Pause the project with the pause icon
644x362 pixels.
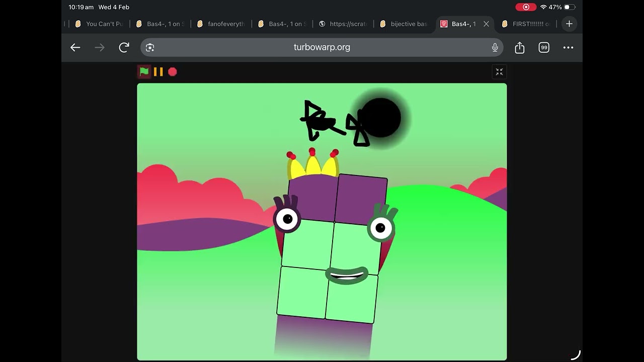click(x=158, y=72)
